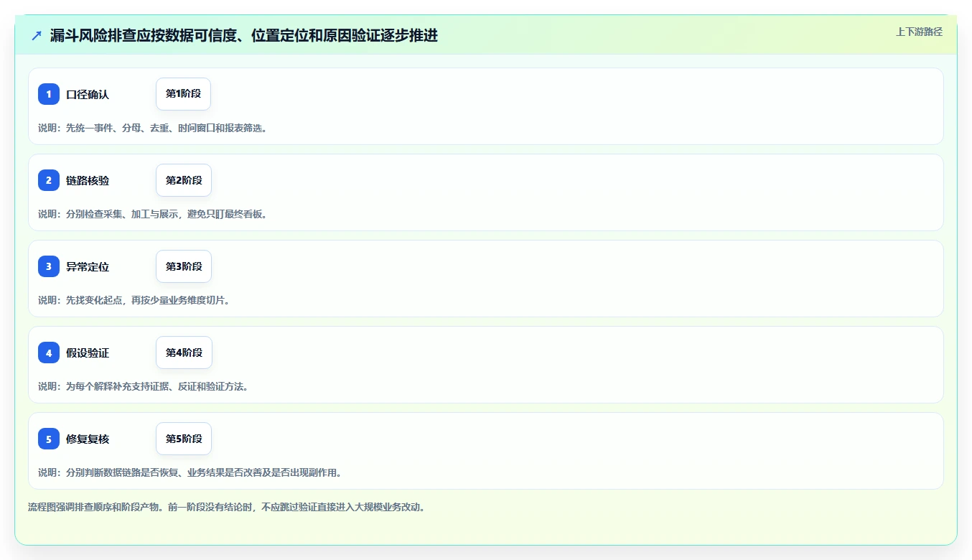
Task: Click the arrow icon beside the title
Action: click(37, 35)
